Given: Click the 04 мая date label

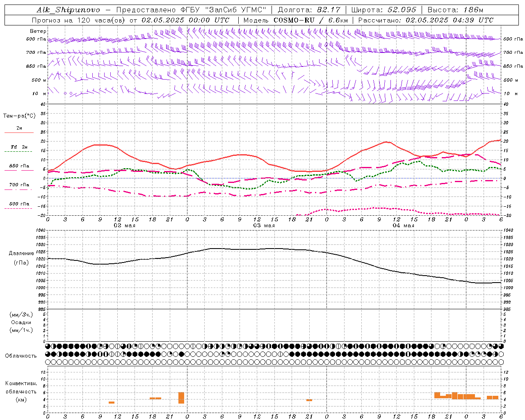Looking at the screenshot, I should [x=404, y=226].
